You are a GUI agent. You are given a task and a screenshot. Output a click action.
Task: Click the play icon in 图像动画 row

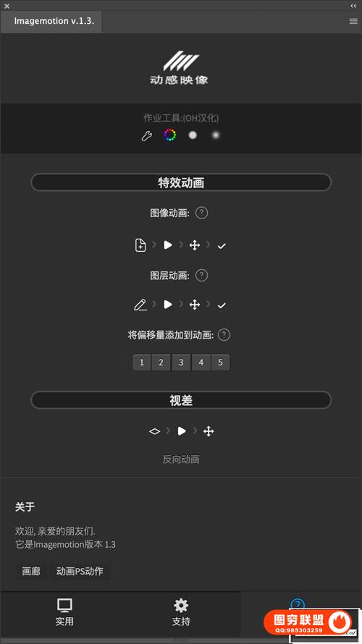tap(168, 245)
